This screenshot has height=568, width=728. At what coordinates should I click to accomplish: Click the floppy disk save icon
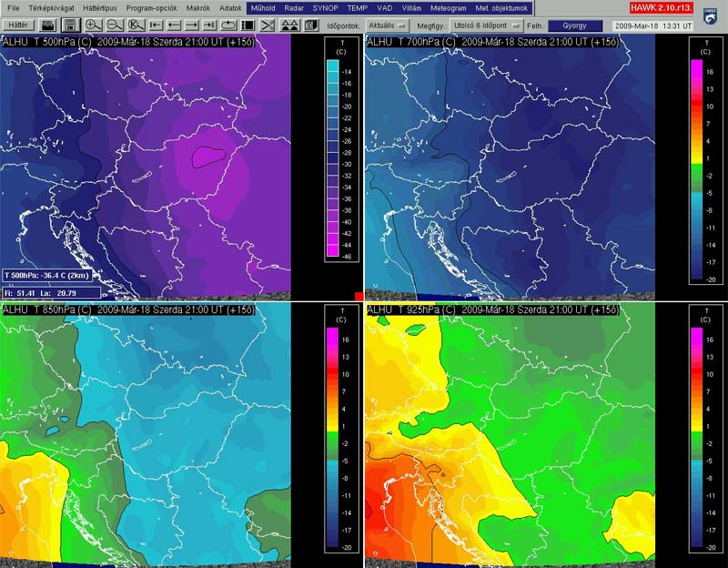click(71, 25)
